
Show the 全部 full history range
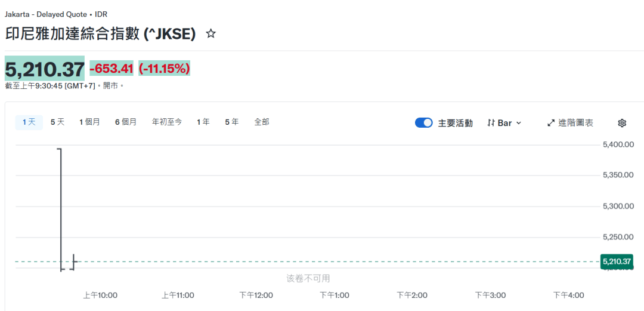point(262,122)
